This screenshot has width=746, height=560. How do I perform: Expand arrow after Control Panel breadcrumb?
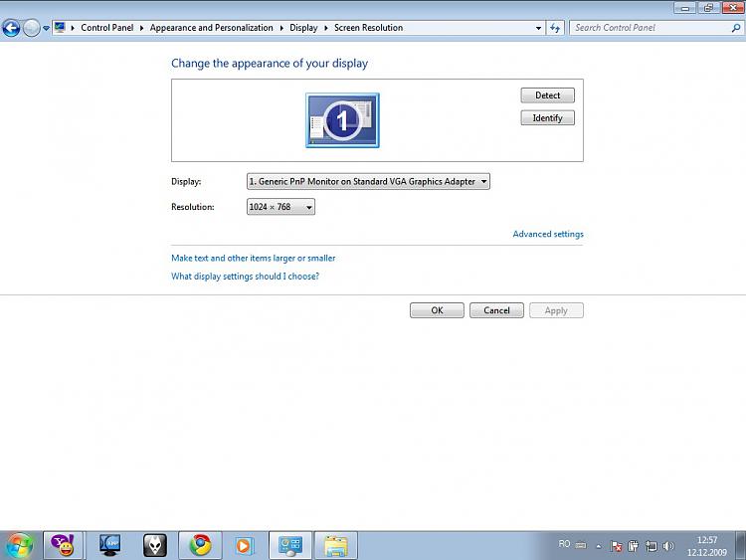(x=142, y=28)
